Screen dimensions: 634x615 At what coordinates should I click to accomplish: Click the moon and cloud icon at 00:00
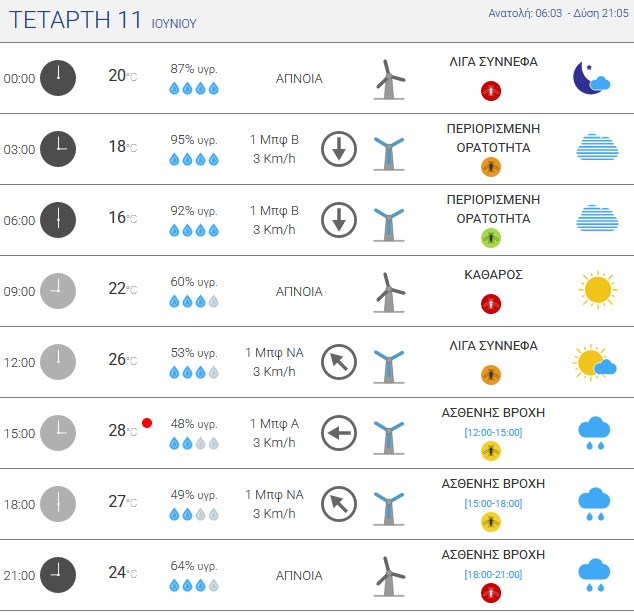[x=592, y=78]
